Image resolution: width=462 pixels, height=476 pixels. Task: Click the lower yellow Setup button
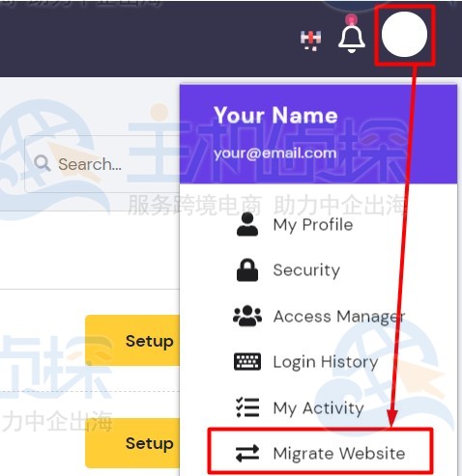coord(132,443)
